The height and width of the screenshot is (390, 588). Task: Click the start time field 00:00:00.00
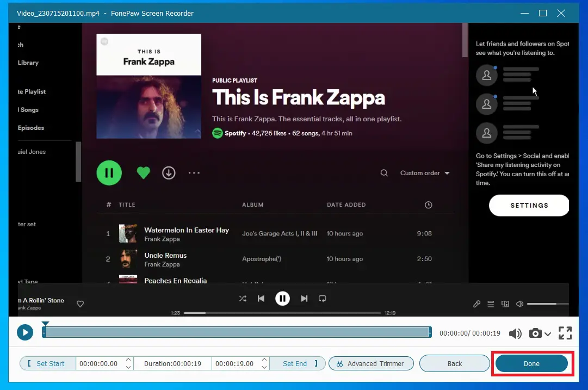(x=98, y=363)
